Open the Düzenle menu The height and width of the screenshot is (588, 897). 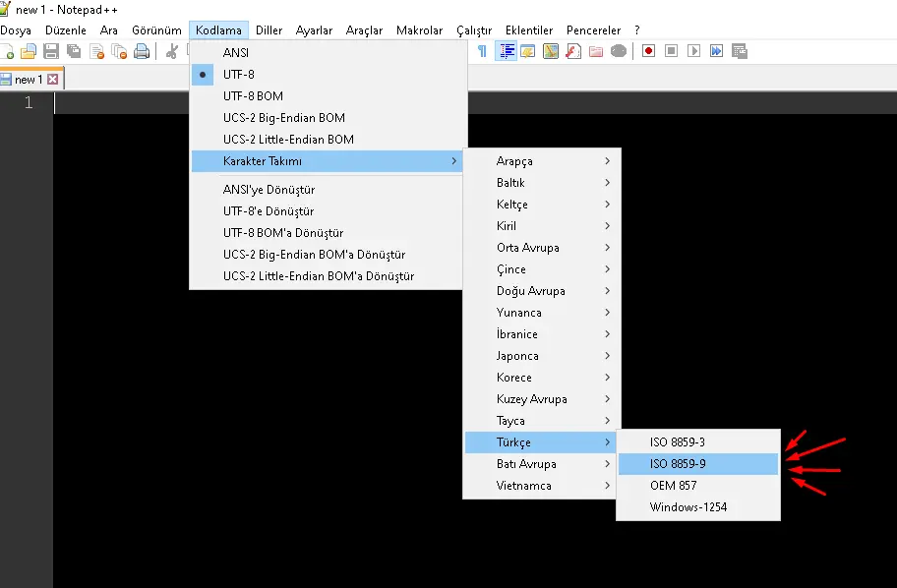click(x=66, y=30)
